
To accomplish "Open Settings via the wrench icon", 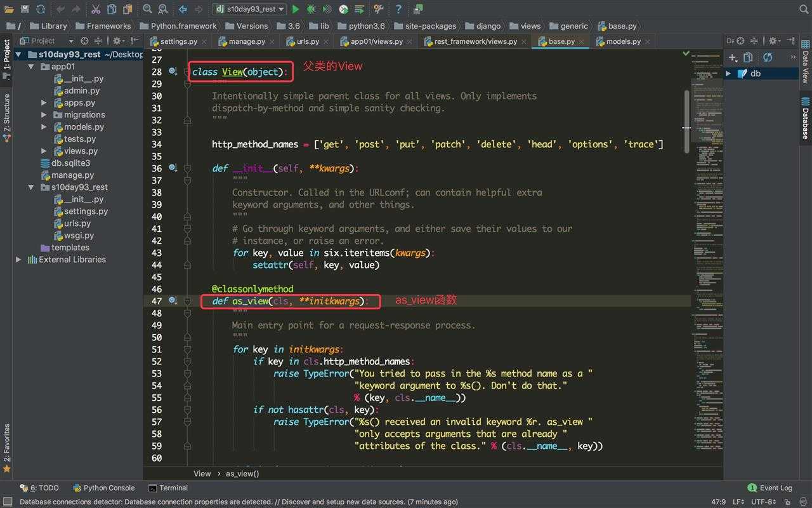I will (379, 9).
